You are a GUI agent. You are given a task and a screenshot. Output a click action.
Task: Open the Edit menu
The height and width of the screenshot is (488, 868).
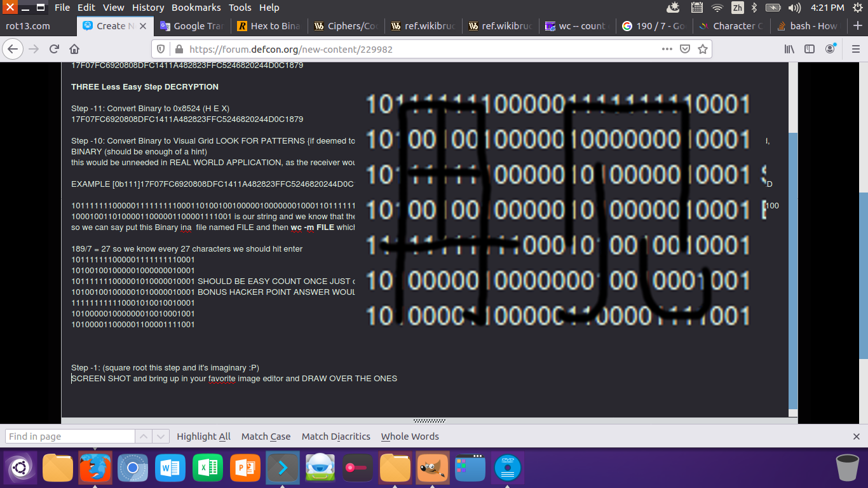(86, 8)
